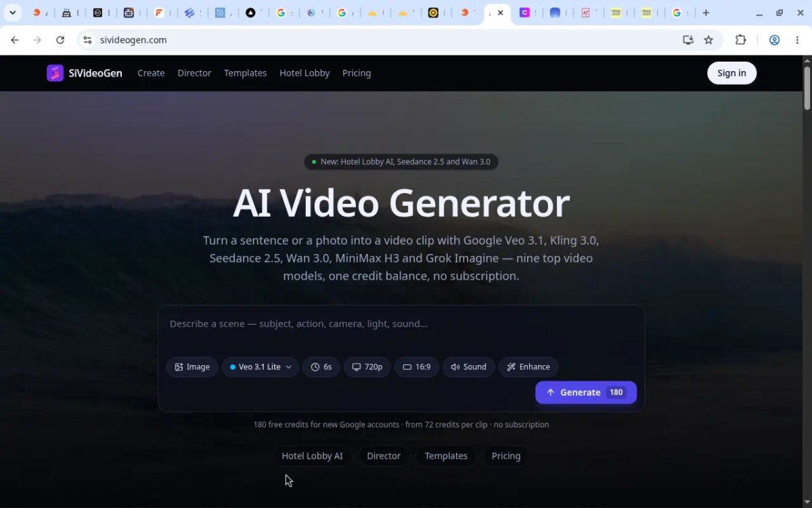Screen dimensions: 812x508
Task: Open the 720p resolution selector
Action: point(367,367)
